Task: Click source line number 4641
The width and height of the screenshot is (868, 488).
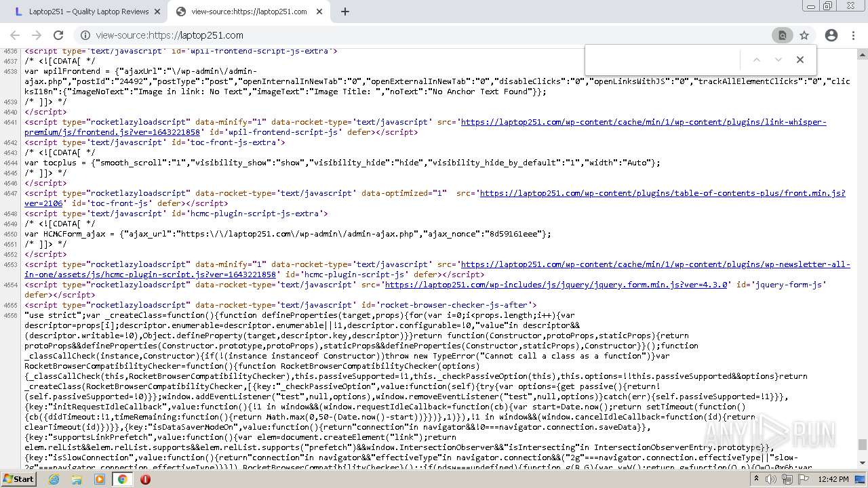Action: pyautogui.click(x=10, y=122)
